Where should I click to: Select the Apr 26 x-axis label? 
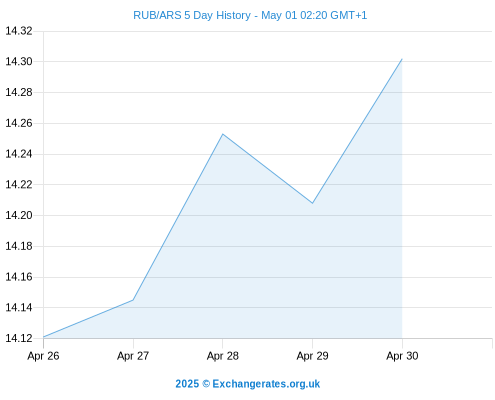[x=43, y=356]
